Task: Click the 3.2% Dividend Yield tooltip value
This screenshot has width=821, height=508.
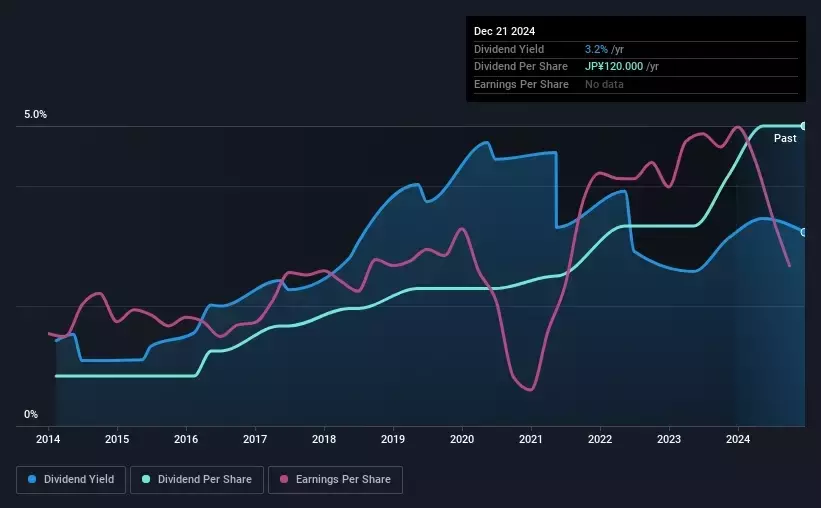Action: [596, 49]
